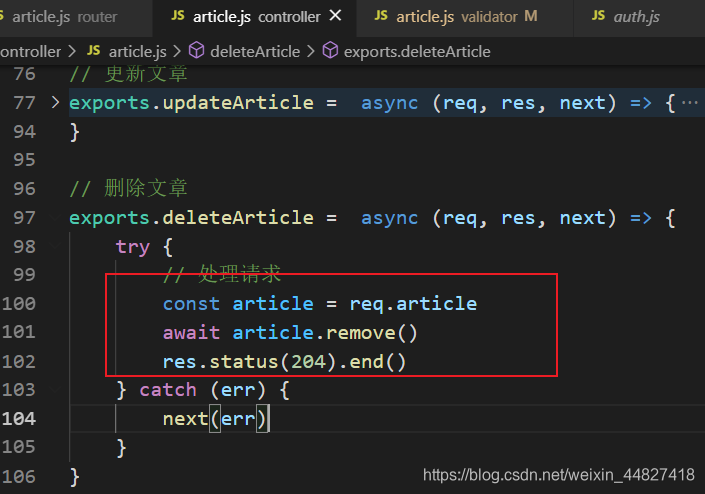Click the JS icon on validator tab
Image resolution: width=705 pixels, height=494 pixels.
click(381, 16)
